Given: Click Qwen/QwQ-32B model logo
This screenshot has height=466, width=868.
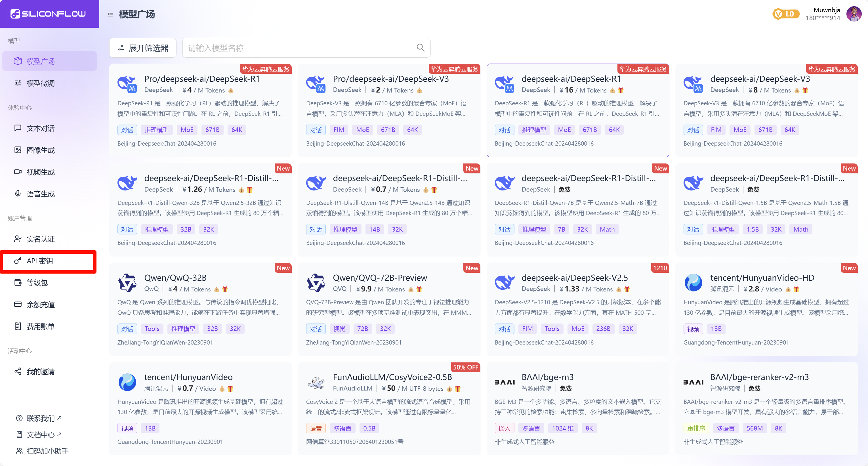Looking at the screenshot, I should pyautogui.click(x=127, y=283).
